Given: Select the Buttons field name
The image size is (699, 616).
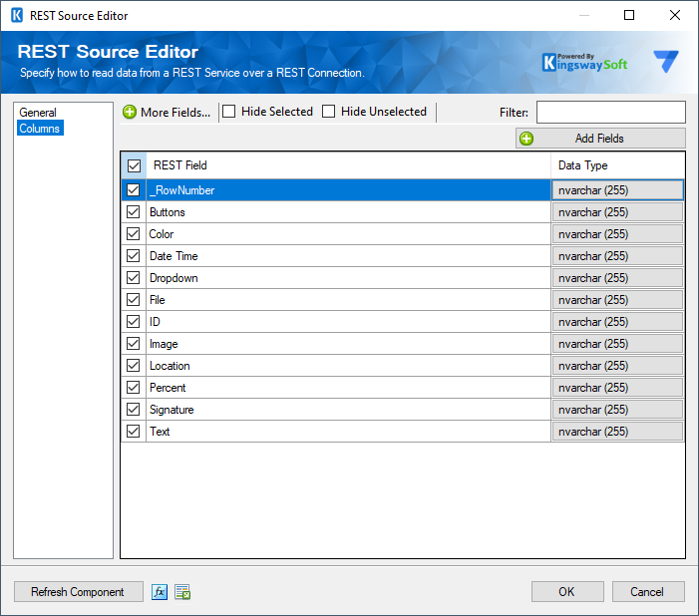Looking at the screenshot, I should tap(168, 212).
